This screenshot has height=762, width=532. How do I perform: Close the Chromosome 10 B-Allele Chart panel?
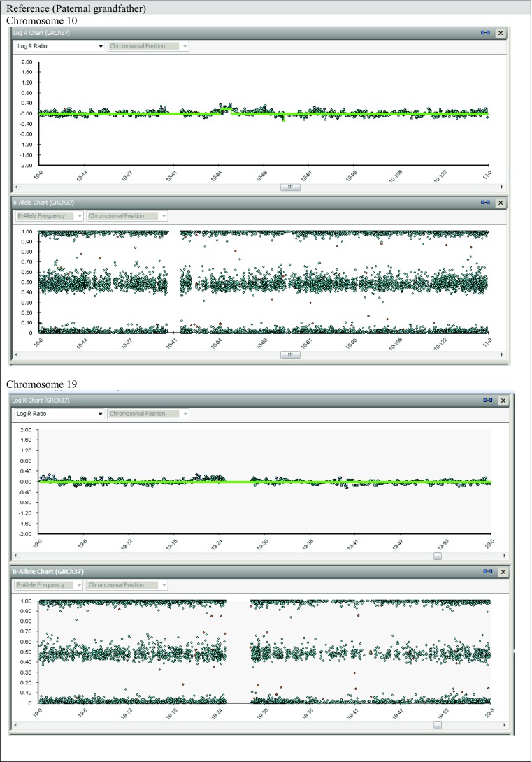[x=500, y=202]
